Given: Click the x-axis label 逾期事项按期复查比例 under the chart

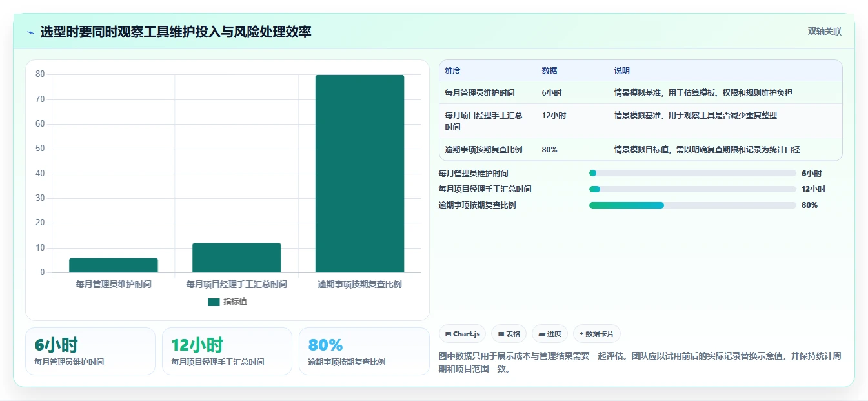Looking at the screenshot, I should pyautogui.click(x=360, y=284).
